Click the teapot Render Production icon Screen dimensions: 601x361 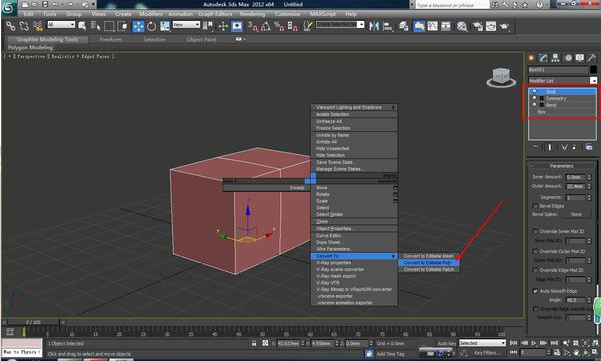pyautogui.click(x=504, y=26)
